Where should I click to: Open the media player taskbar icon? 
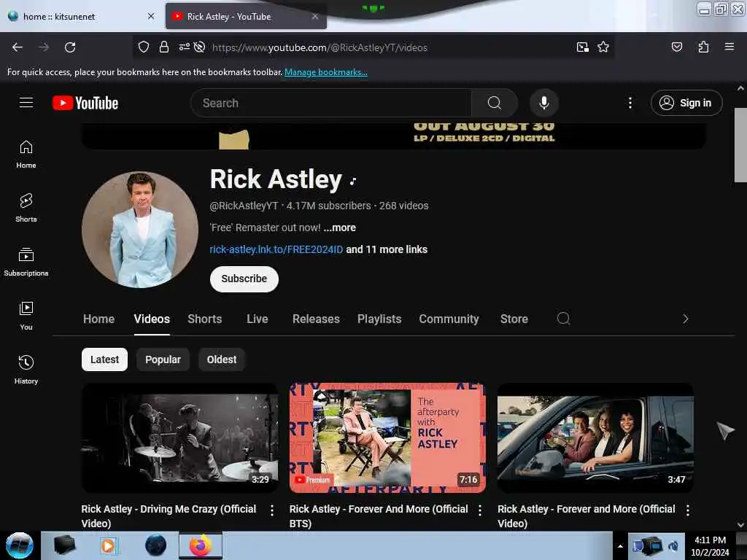[x=108, y=545]
